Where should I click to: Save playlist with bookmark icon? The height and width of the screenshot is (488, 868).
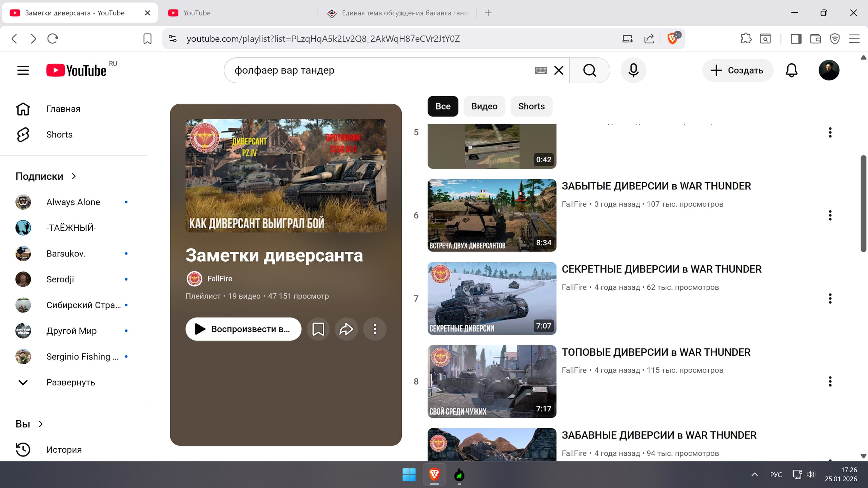click(x=318, y=329)
